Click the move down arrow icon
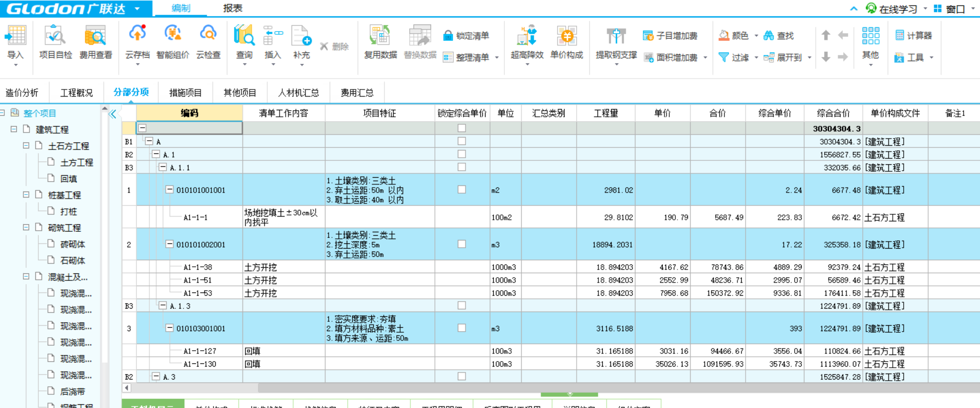Viewport: 980px width, 408px height. point(826,57)
